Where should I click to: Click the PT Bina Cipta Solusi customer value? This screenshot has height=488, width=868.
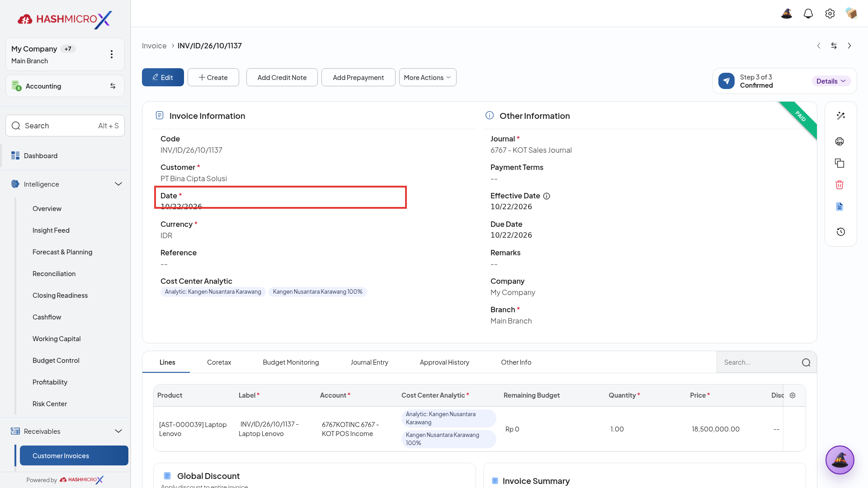(193, 178)
